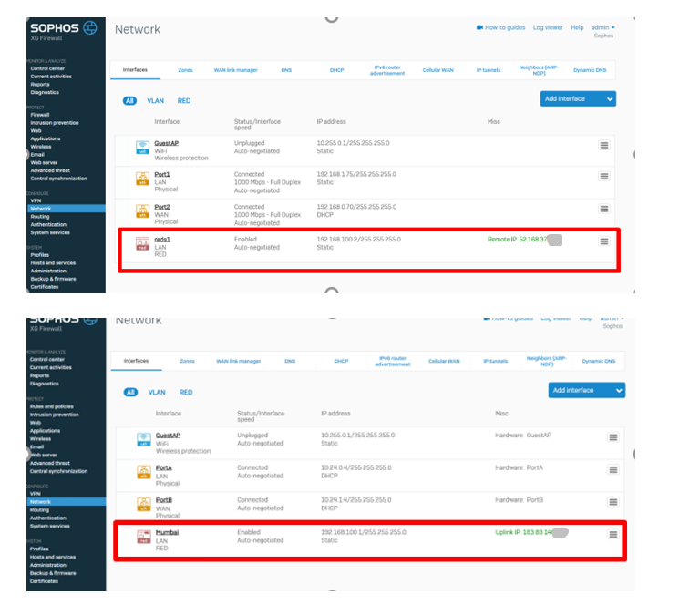Open the hamburger menu for Port2 row
The height and width of the screenshot is (605, 700).
[x=604, y=209]
